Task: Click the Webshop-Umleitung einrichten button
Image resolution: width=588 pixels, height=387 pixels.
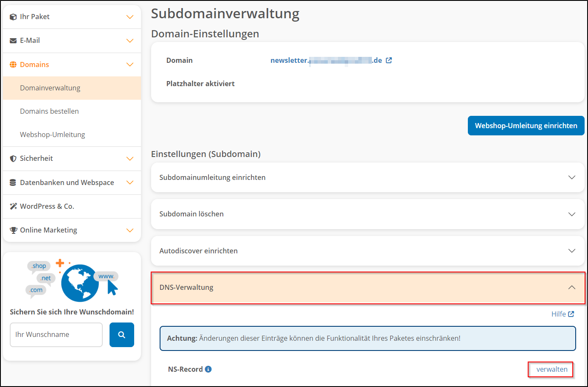Action: tap(526, 126)
